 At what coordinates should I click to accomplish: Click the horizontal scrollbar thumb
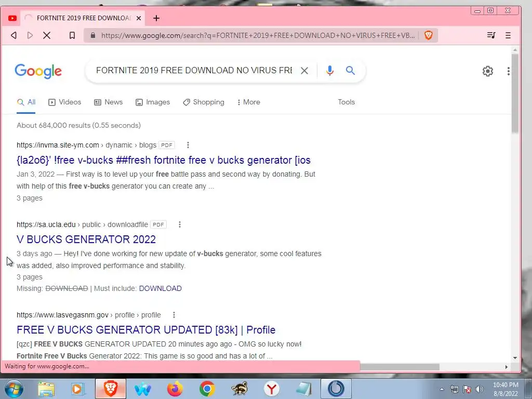click(400, 367)
